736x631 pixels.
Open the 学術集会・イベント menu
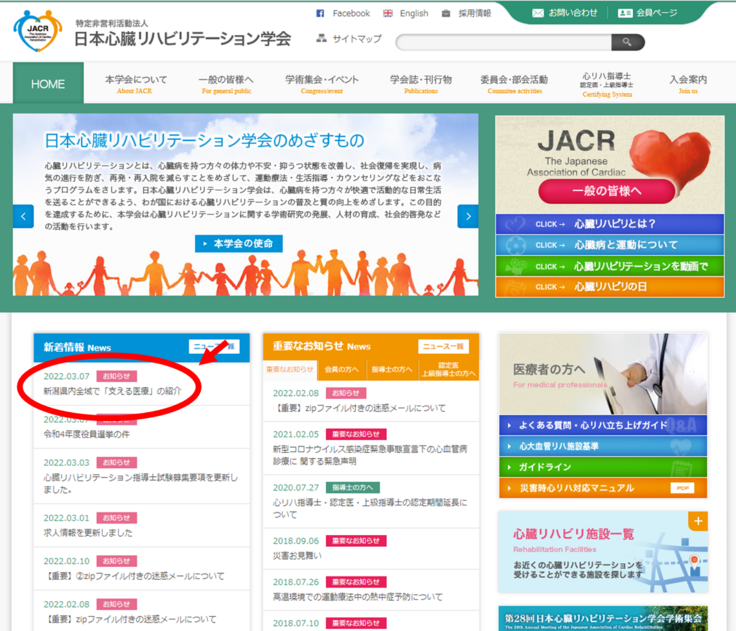(x=321, y=84)
